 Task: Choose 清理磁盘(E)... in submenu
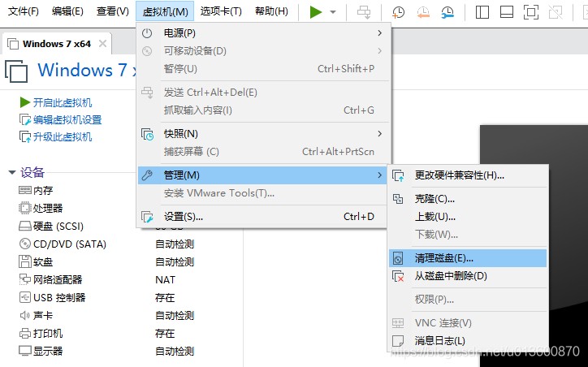[x=468, y=258]
